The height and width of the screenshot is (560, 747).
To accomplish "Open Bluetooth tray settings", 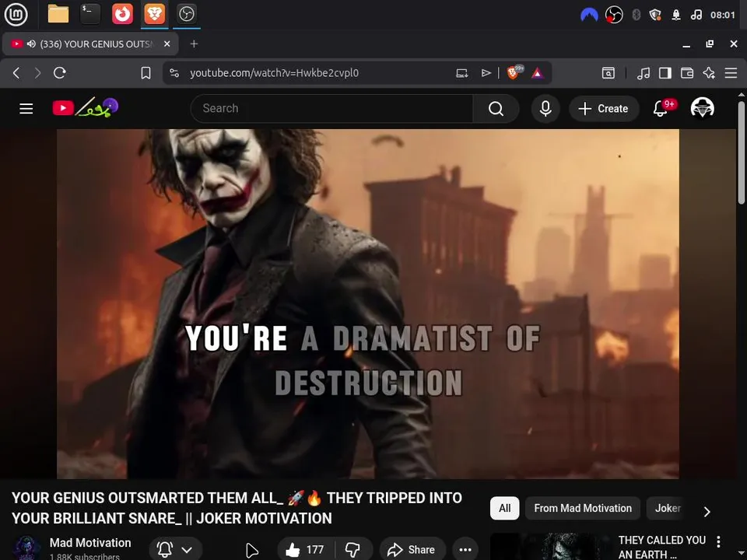I will tap(636, 15).
